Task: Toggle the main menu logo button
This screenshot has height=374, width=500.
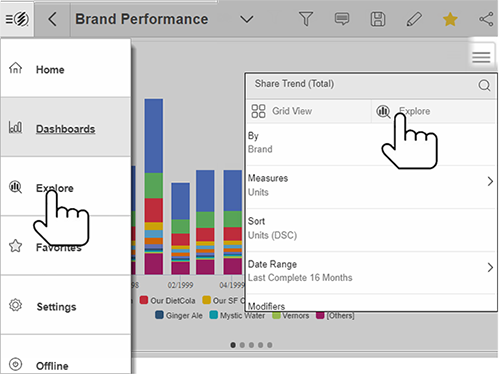Action: pos(17,19)
